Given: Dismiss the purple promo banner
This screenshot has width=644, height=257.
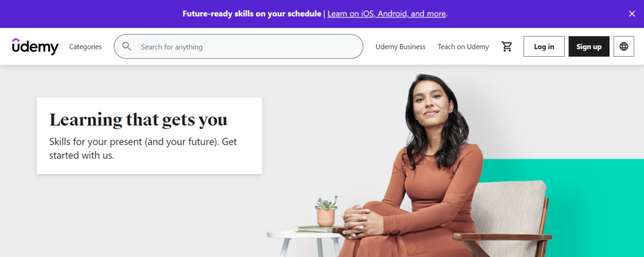Looking at the screenshot, I should [x=631, y=14].
